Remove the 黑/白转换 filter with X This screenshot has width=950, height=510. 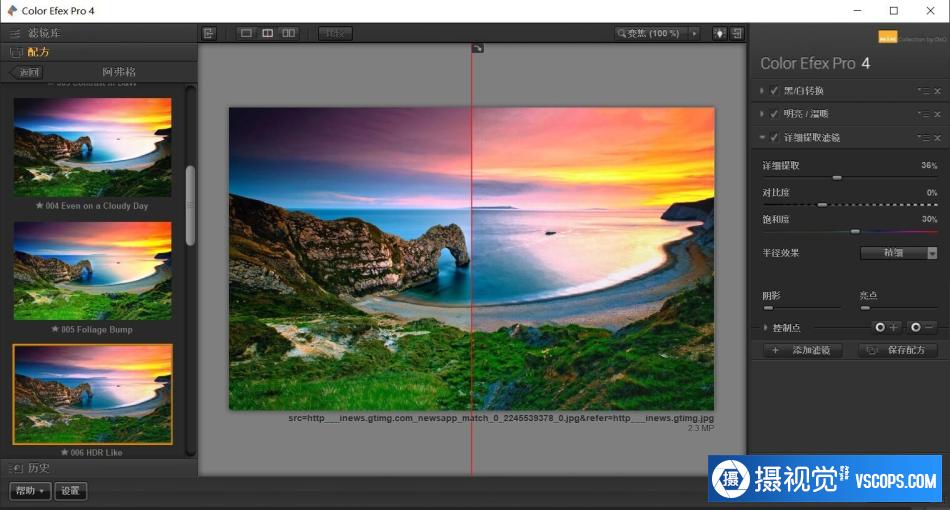point(937,91)
